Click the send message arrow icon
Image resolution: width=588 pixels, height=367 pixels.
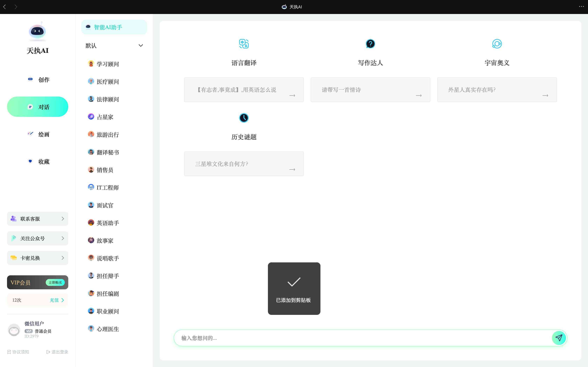tap(559, 338)
